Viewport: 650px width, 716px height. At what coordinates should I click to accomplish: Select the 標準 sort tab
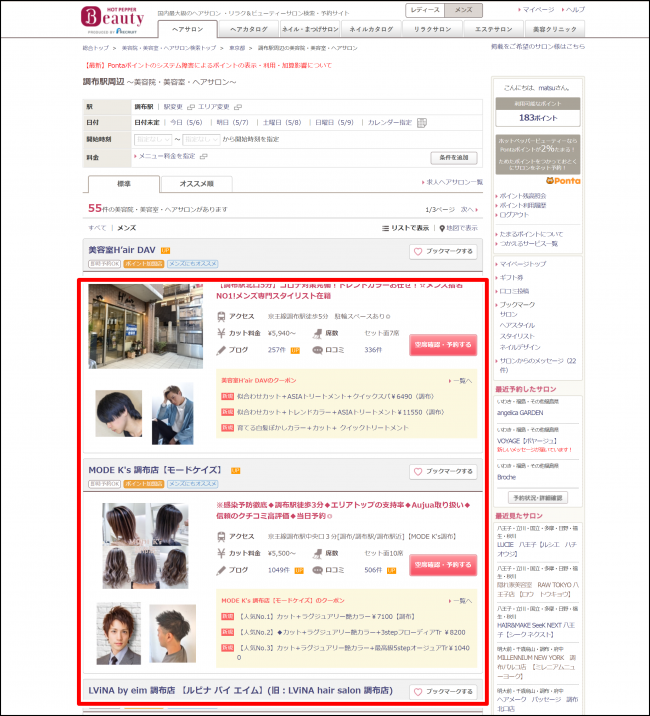pos(124,184)
